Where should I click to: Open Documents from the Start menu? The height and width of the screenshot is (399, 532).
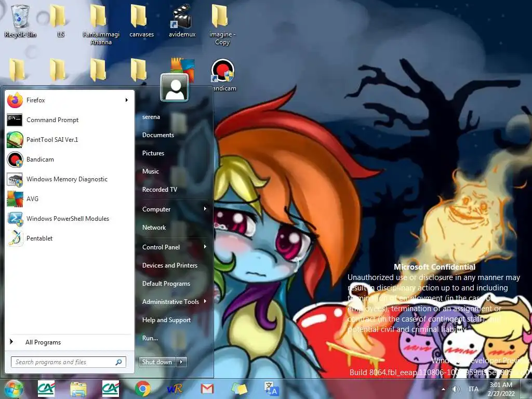pos(158,135)
